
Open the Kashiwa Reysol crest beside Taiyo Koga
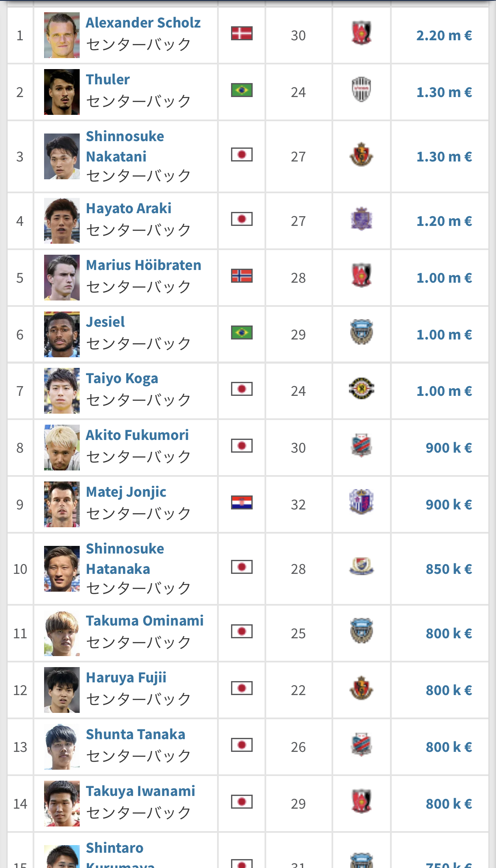(x=362, y=389)
